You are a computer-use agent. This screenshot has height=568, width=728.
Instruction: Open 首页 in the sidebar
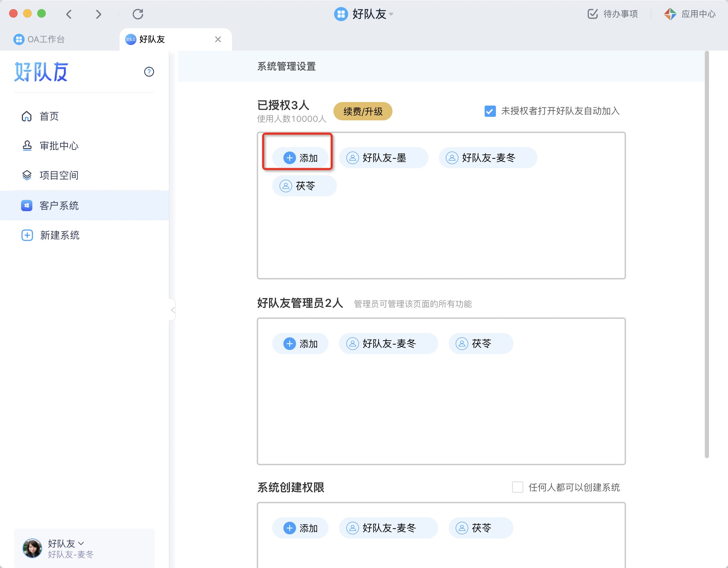pyautogui.click(x=84, y=116)
